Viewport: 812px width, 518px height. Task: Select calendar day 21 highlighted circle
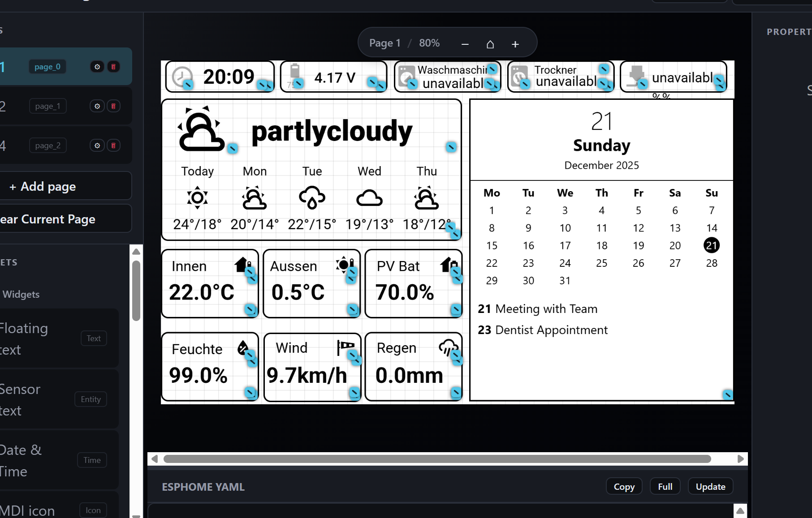[x=712, y=245]
